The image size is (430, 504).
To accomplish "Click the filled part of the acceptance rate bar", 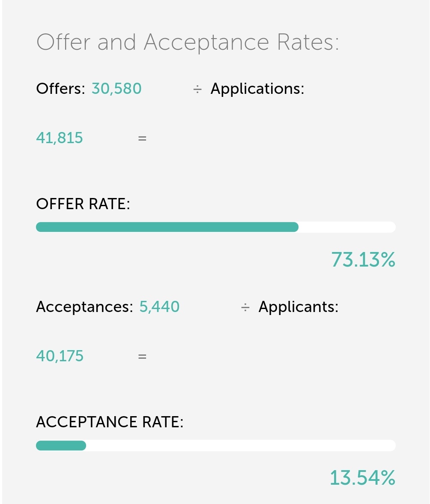I will tap(61, 446).
